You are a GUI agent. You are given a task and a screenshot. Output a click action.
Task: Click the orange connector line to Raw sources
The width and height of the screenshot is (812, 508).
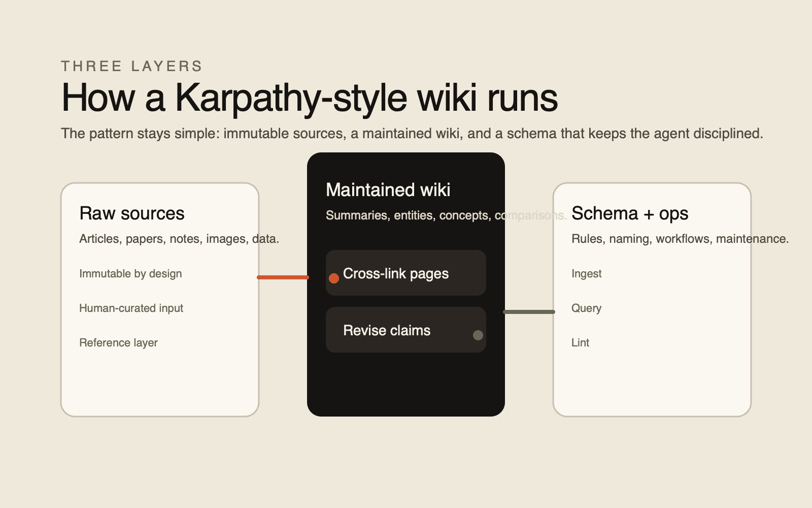(x=283, y=277)
